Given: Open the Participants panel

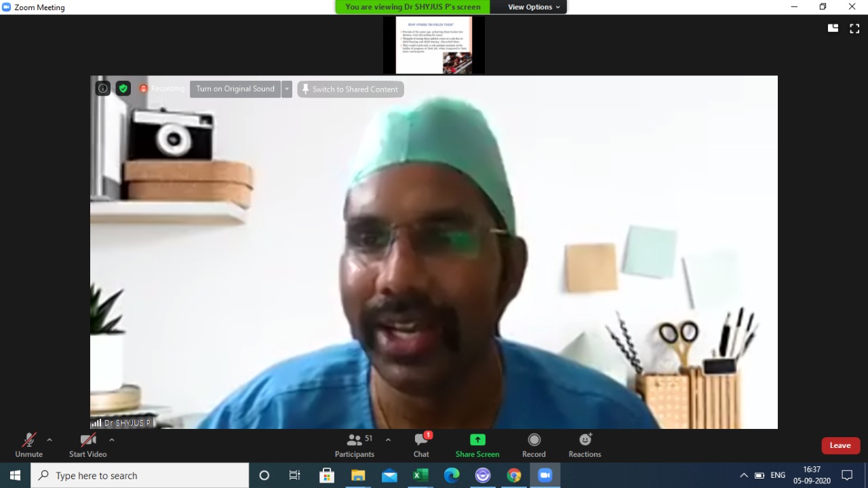Looking at the screenshot, I should [355, 445].
